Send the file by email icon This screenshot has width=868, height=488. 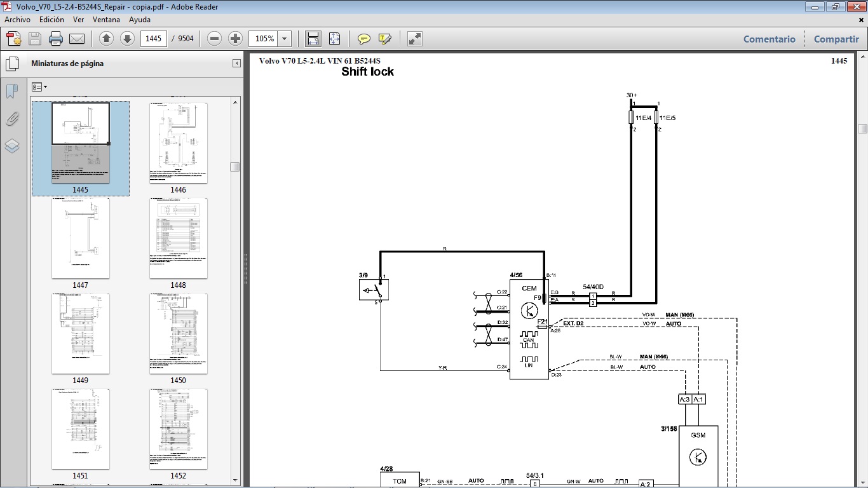(77, 39)
